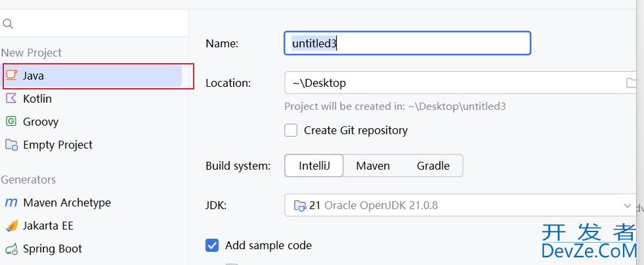Click the Build system: label
Image resolution: width=644 pixels, height=265 pixels.
pyautogui.click(x=238, y=166)
